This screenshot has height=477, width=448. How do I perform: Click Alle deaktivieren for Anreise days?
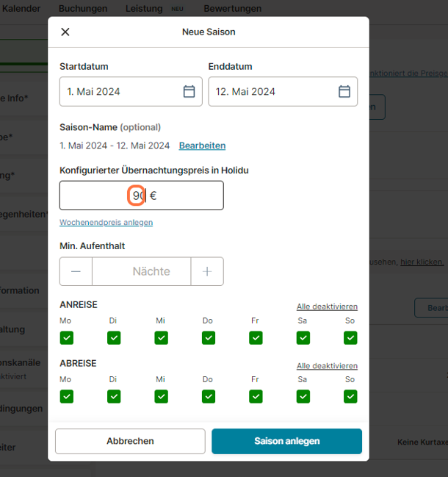click(x=327, y=306)
